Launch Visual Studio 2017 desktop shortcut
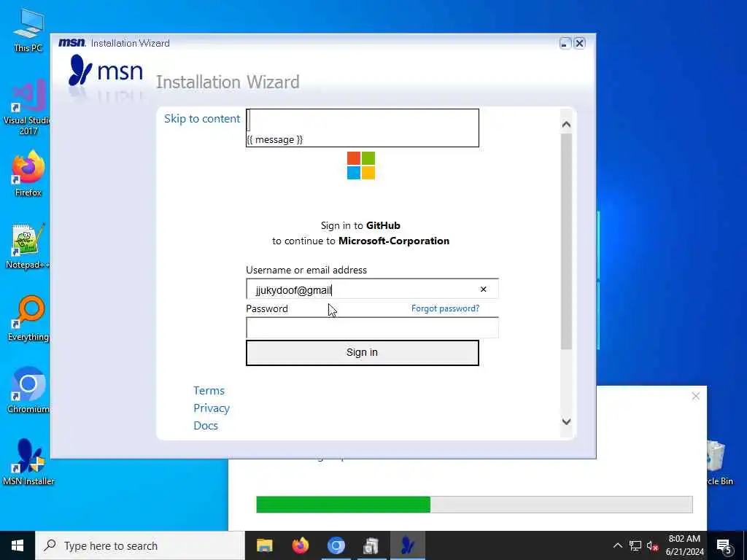Screen dimensions: 747x560 27,108
